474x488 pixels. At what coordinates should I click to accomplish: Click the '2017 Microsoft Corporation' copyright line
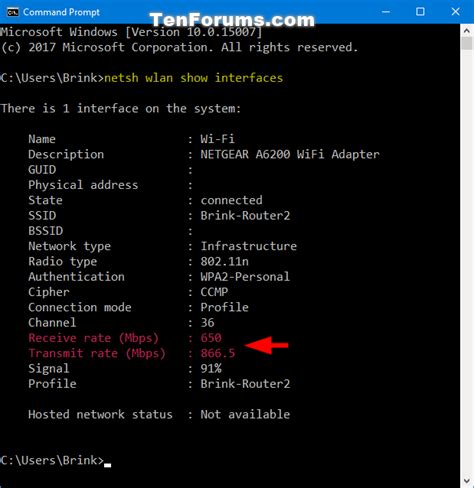[179, 47]
